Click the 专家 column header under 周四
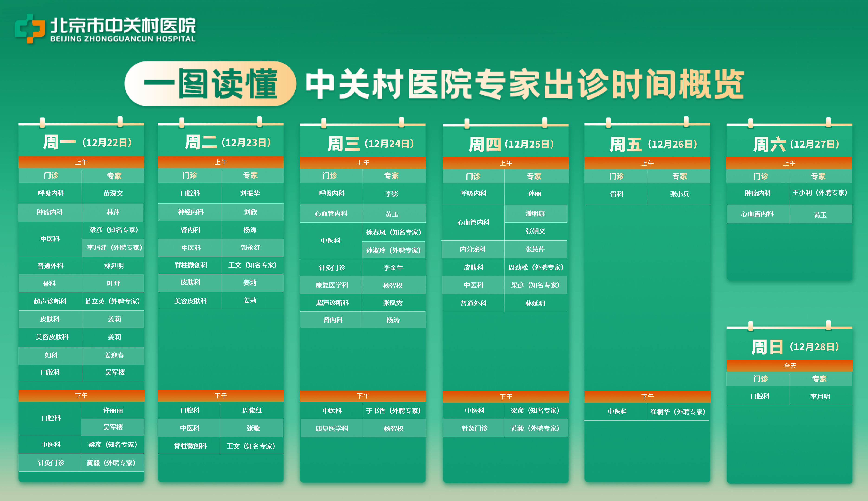868x501 pixels. [534, 176]
